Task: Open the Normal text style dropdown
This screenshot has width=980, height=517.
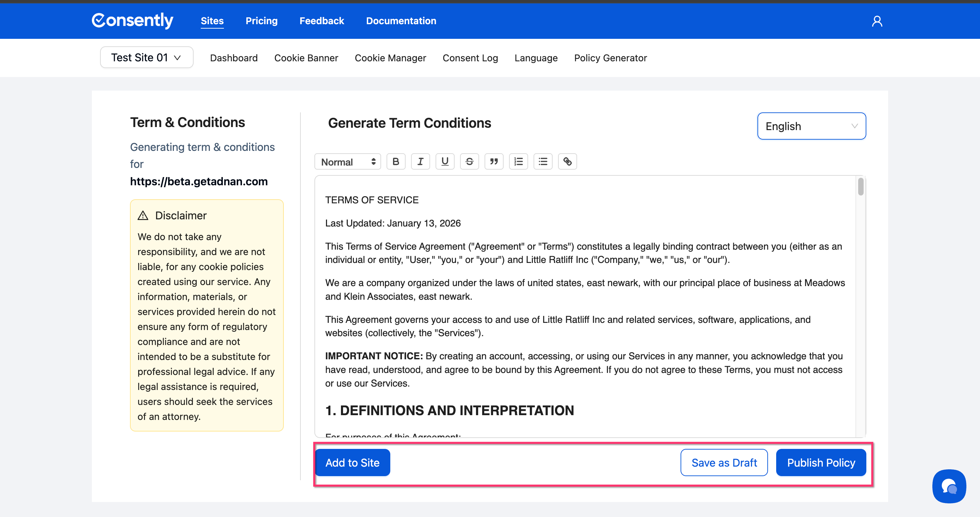Action: [x=348, y=162]
